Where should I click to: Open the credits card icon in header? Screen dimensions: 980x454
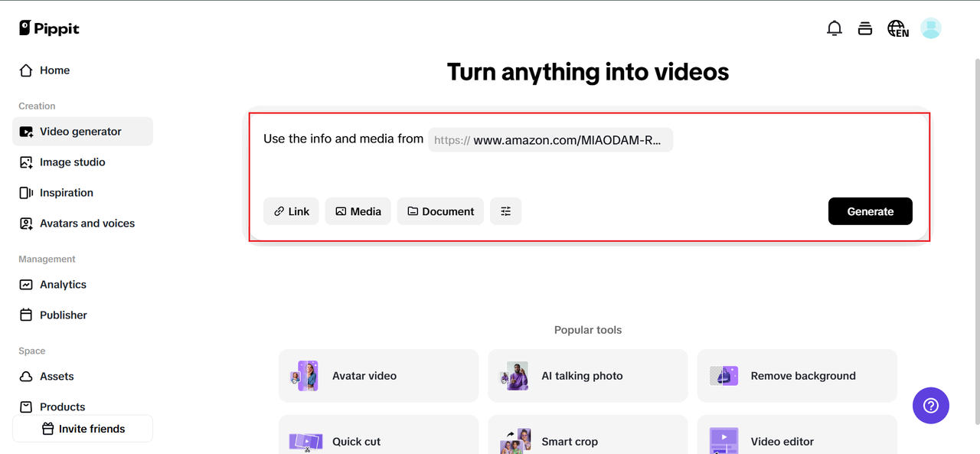[865, 29]
